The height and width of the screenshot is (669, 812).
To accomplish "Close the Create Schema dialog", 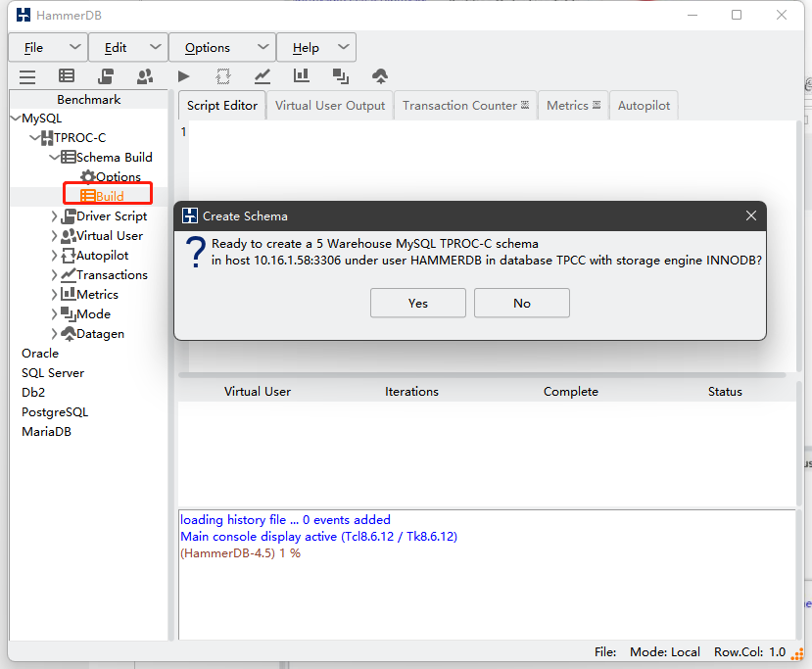I will pyautogui.click(x=751, y=215).
